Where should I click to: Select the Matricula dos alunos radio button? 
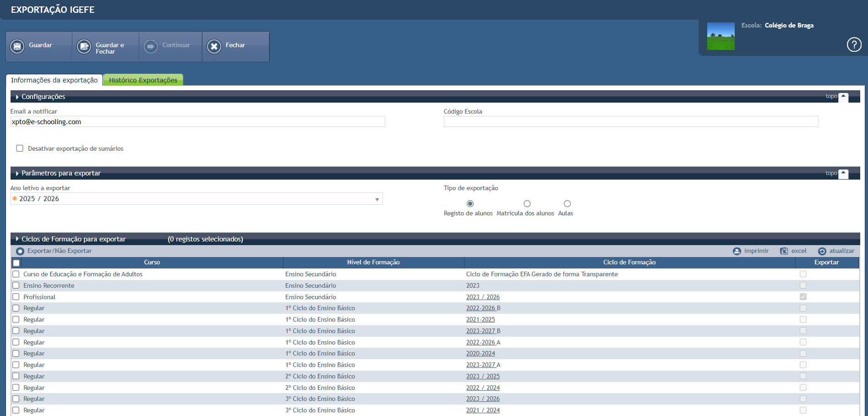point(527,204)
